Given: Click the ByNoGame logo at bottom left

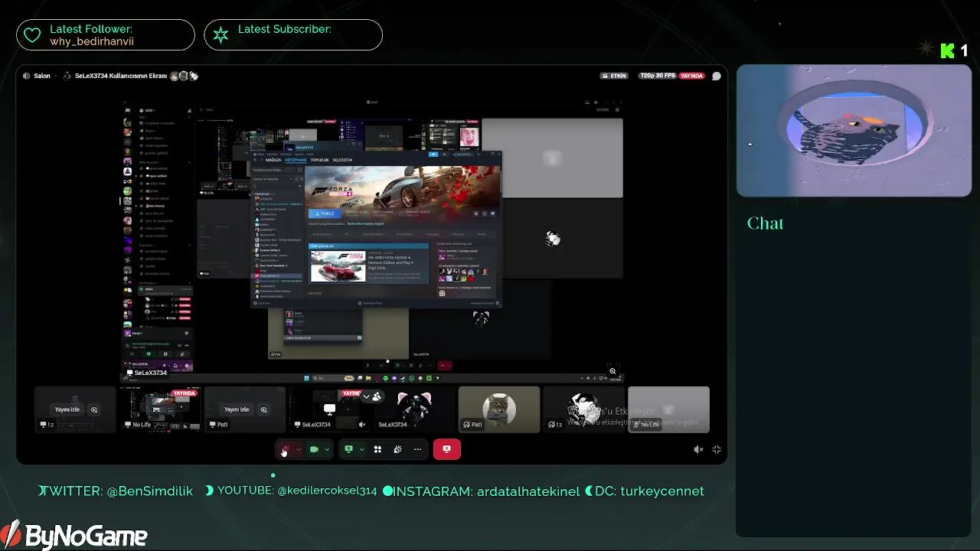Looking at the screenshot, I should [x=74, y=535].
